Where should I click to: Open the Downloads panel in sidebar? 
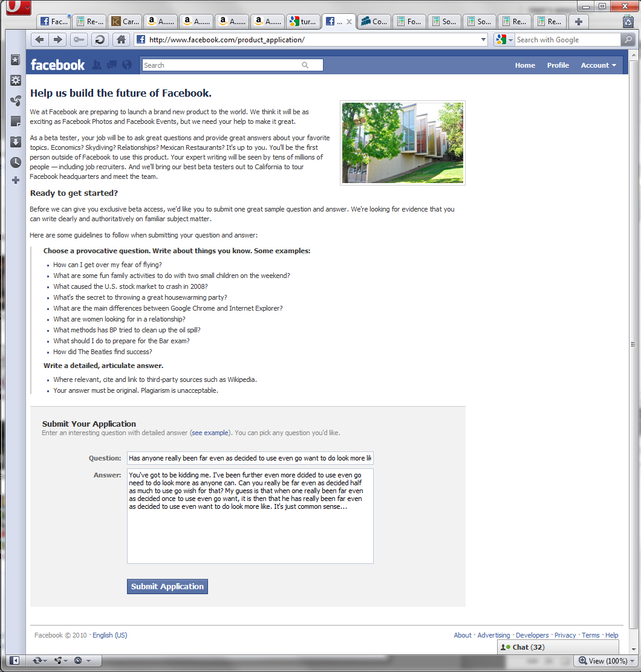(16, 142)
